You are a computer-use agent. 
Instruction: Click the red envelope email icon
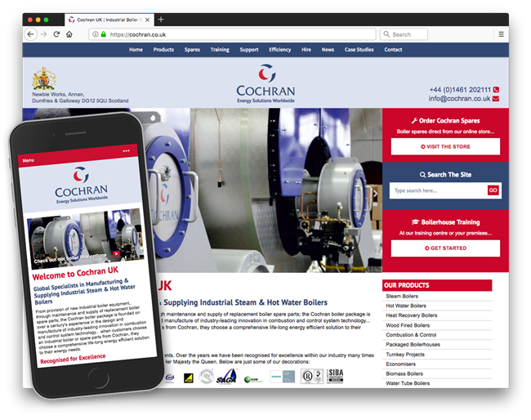[x=496, y=99]
